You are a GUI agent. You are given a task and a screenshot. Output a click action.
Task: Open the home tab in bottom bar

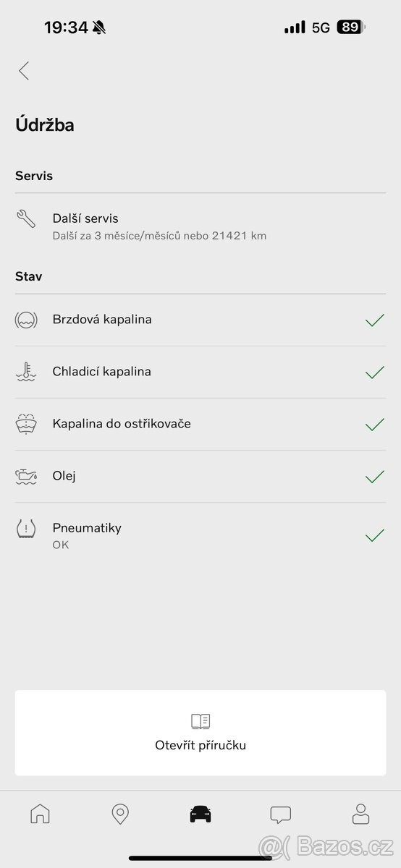[x=41, y=814]
